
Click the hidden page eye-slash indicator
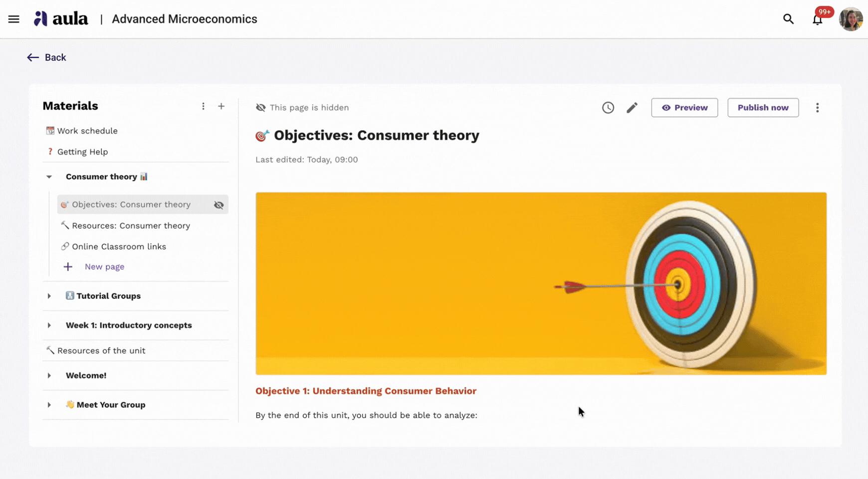click(260, 108)
